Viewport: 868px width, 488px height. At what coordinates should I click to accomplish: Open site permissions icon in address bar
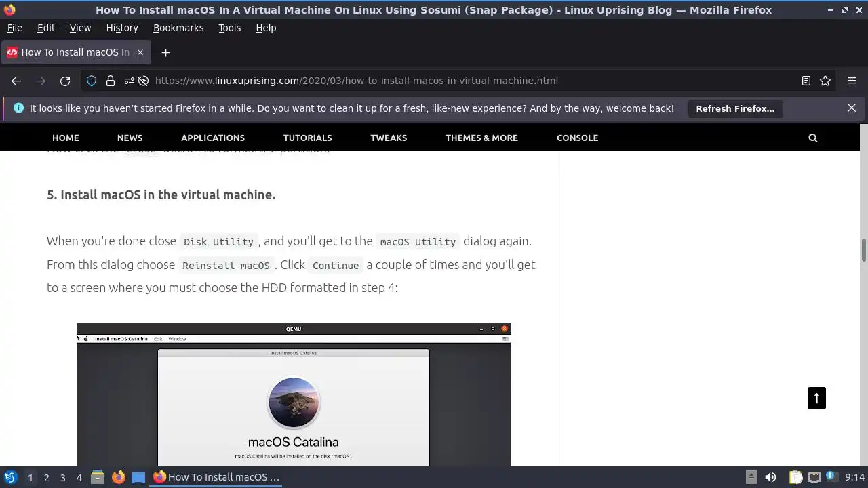pos(129,81)
